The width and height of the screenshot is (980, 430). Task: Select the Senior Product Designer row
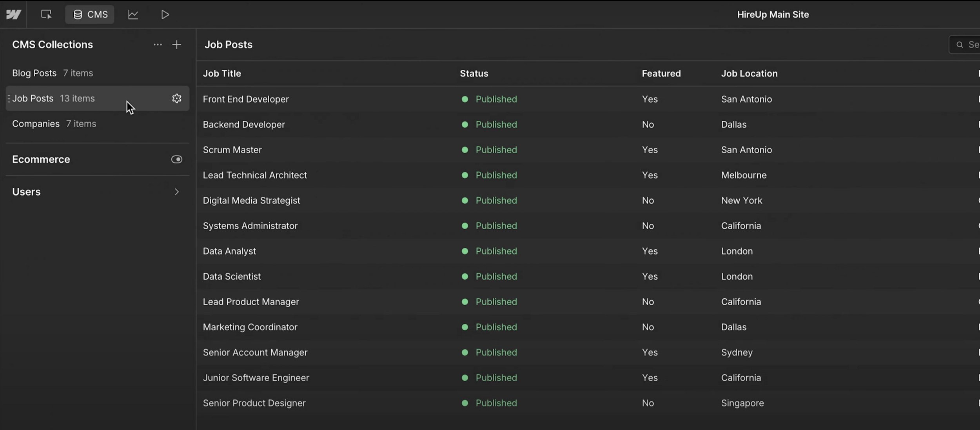point(254,403)
